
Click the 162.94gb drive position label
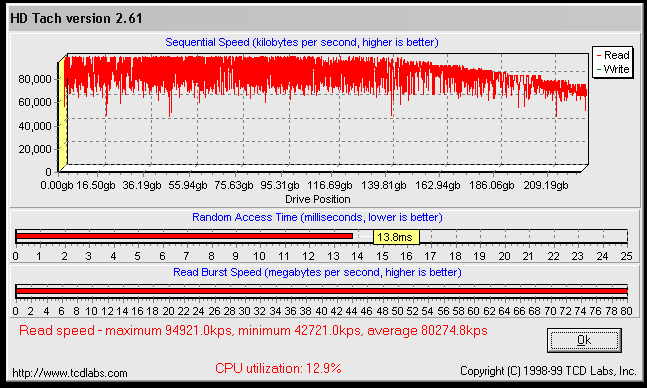pos(437,185)
